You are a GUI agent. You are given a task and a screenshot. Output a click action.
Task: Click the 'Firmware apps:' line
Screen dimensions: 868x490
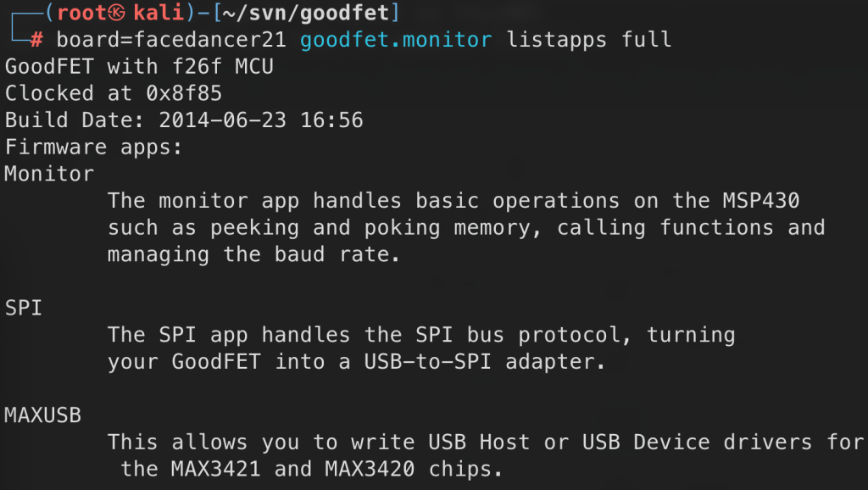[93, 148]
